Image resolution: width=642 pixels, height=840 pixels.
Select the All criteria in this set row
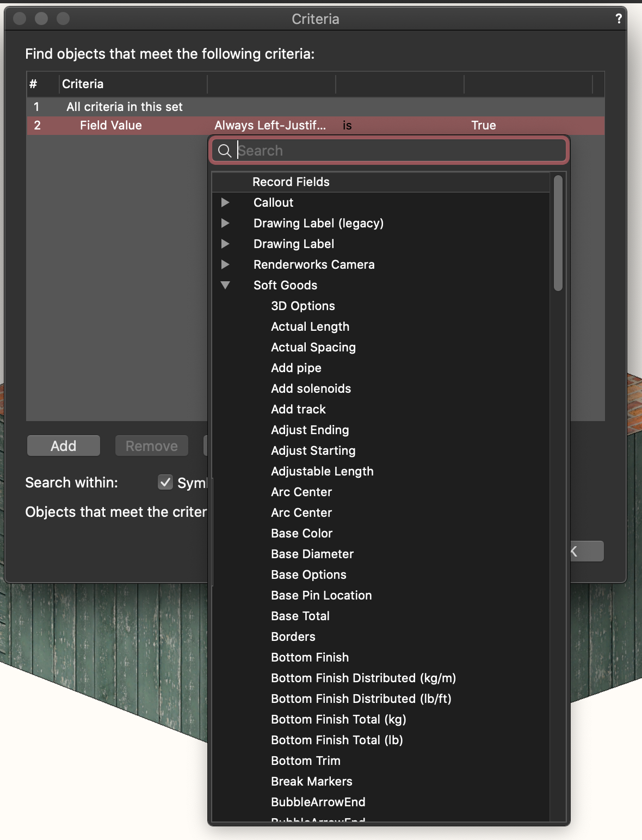pyautogui.click(x=125, y=107)
